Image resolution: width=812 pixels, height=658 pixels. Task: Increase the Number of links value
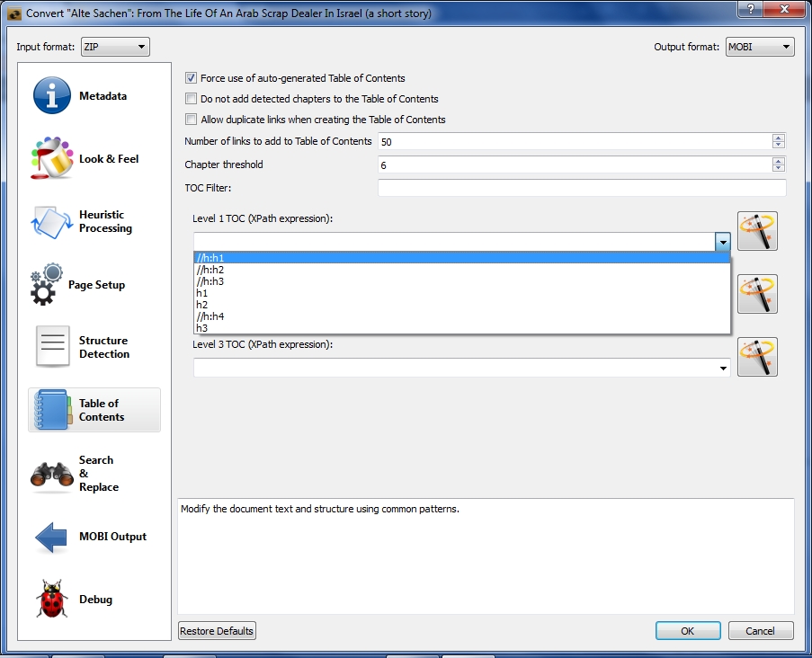tap(779, 138)
